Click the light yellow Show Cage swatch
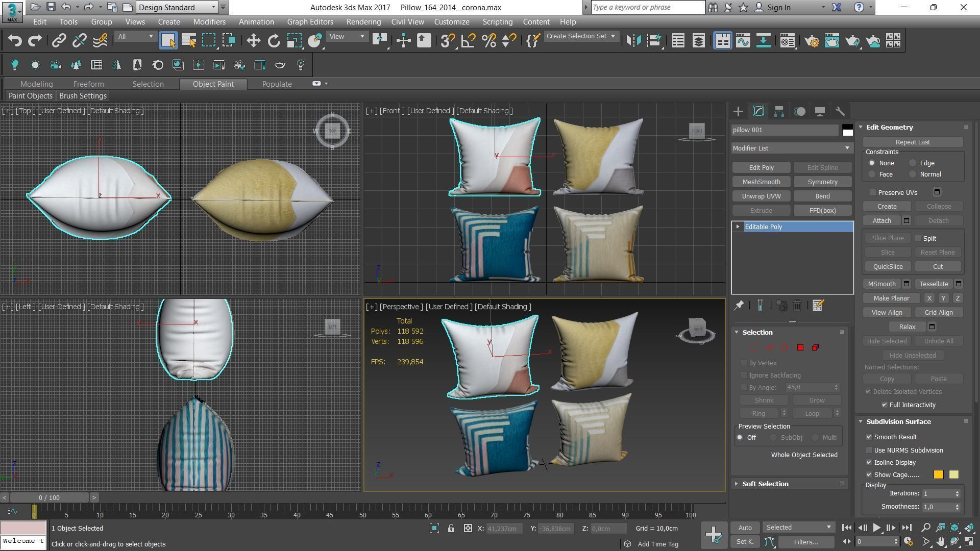This screenshot has height=551, width=980. pyautogui.click(x=953, y=475)
